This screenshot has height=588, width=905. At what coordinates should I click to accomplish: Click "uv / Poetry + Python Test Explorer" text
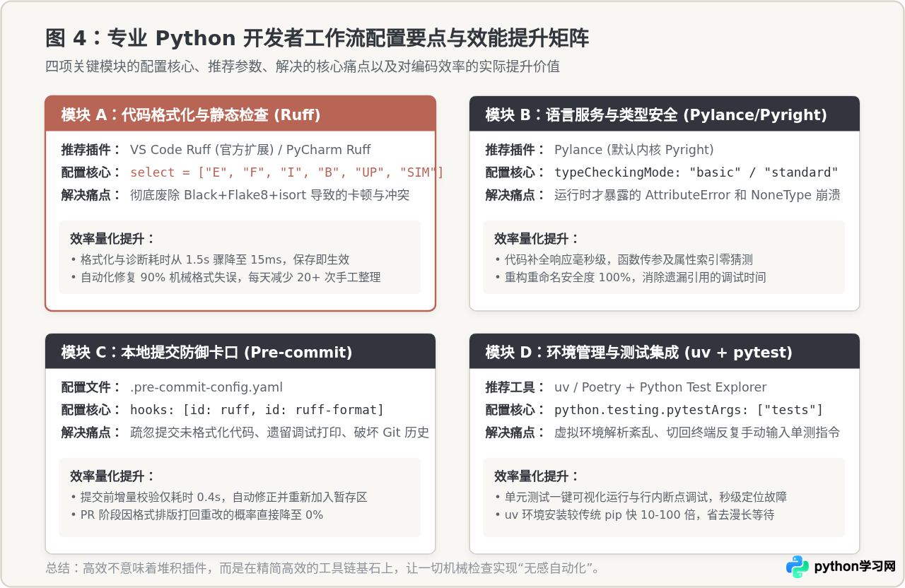[x=660, y=387]
